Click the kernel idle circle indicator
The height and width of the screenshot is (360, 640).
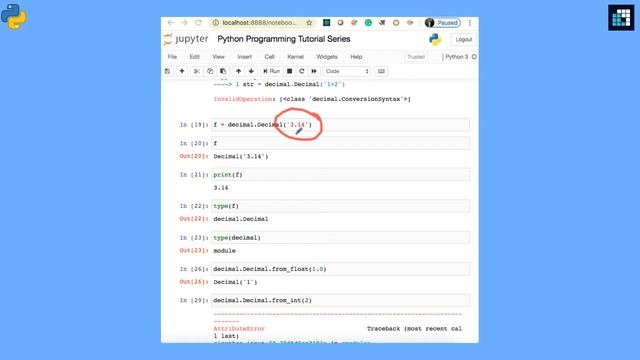(x=474, y=57)
